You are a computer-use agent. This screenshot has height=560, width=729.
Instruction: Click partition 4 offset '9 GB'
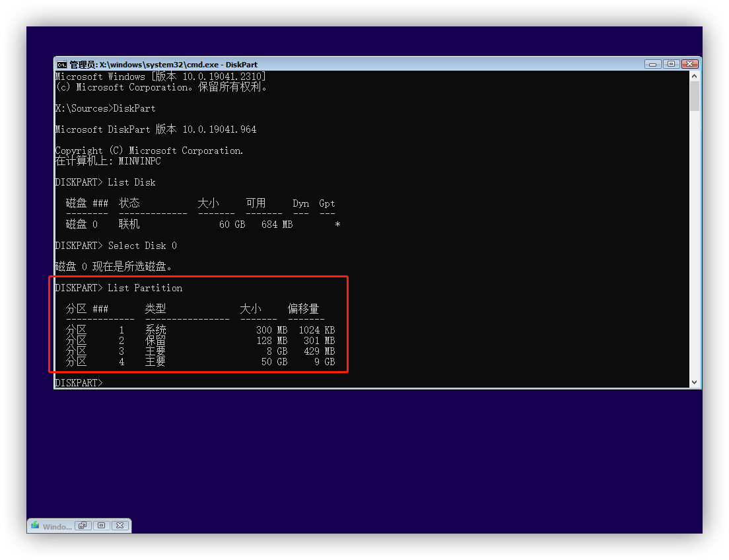coord(324,362)
